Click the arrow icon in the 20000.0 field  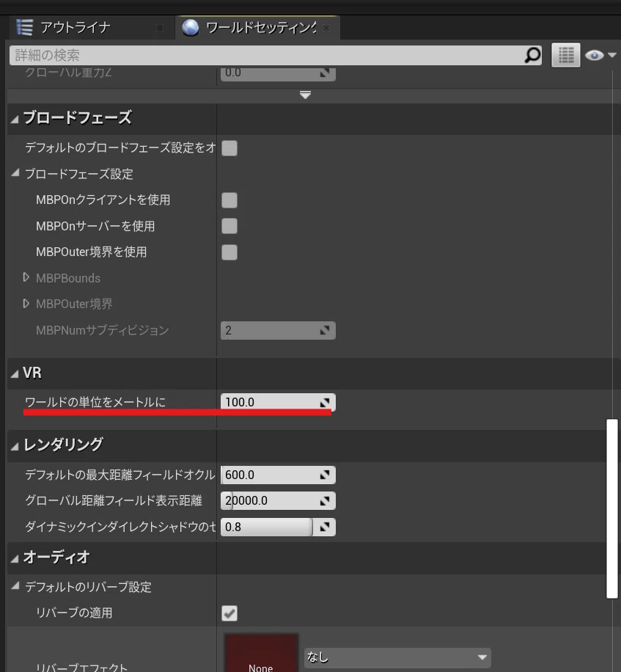(x=325, y=500)
